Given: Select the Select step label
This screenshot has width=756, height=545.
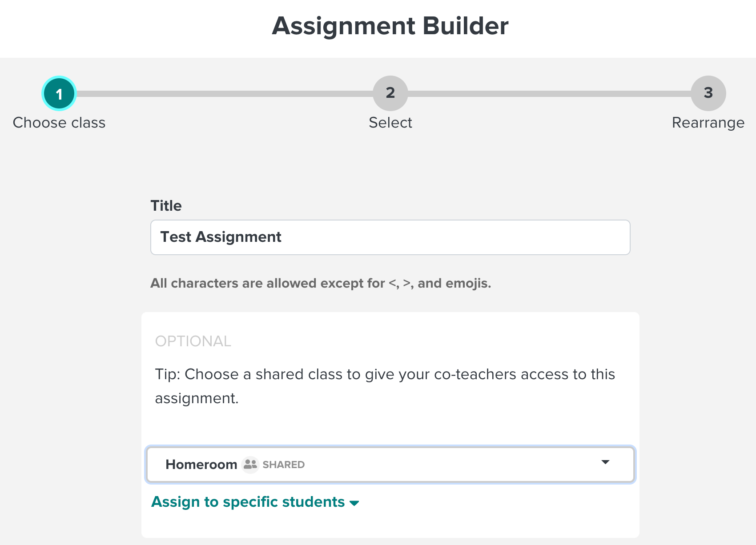Looking at the screenshot, I should (390, 123).
